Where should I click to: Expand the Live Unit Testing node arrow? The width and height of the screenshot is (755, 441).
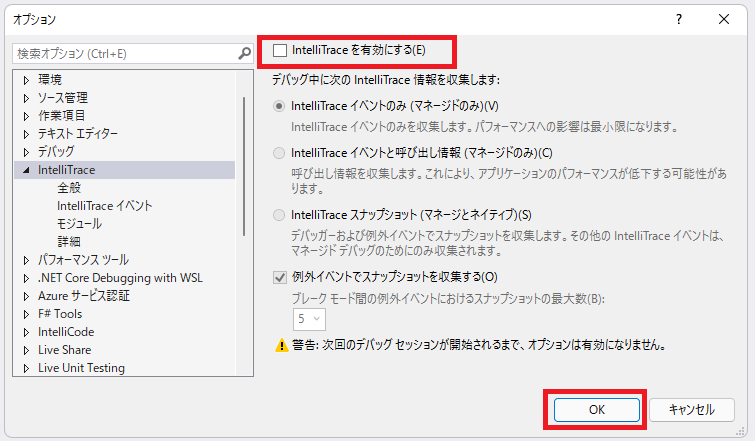click(26, 368)
